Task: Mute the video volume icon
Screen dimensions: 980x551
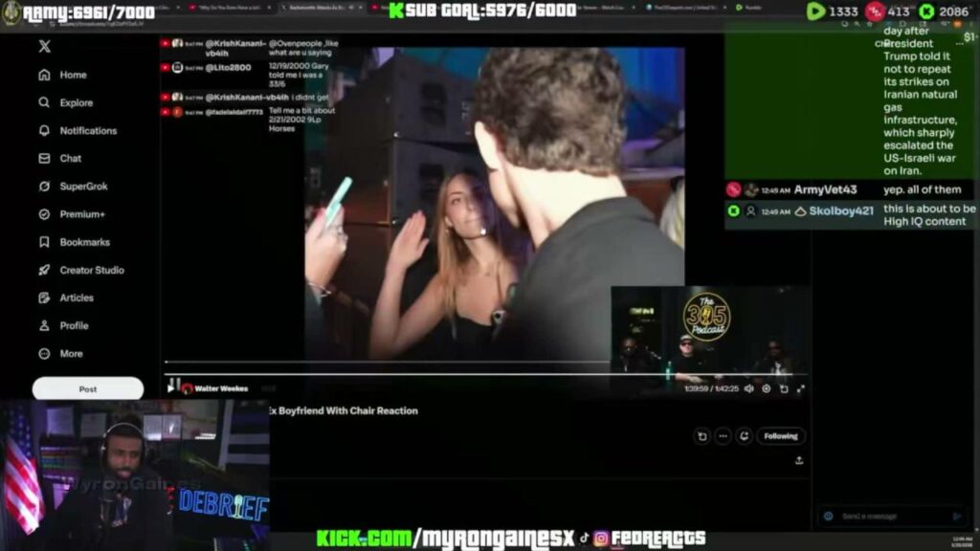Action: coord(749,388)
